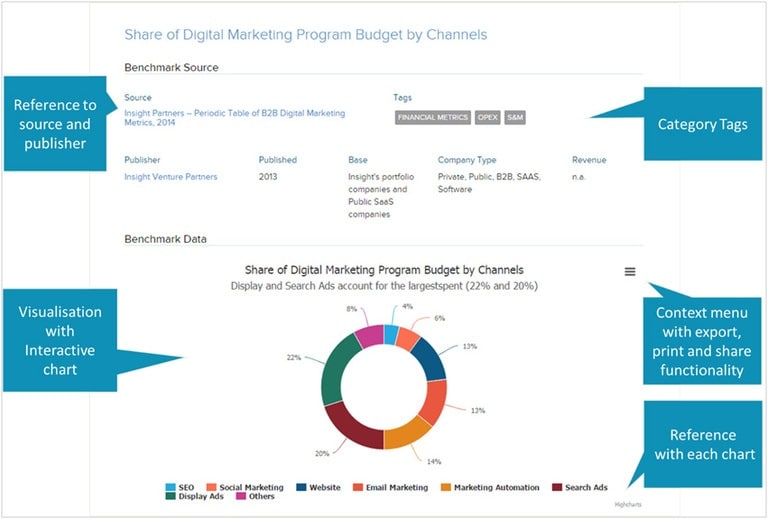Click the Highcharts credit link
This screenshot has height=519, width=768.
627,505
